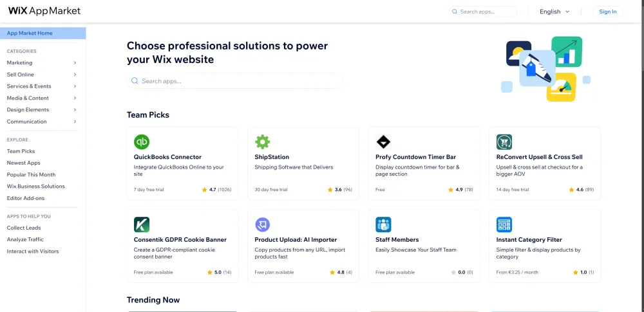Click the Product Upload AI Importer icon
644x312 pixels.
pos(262,225)
